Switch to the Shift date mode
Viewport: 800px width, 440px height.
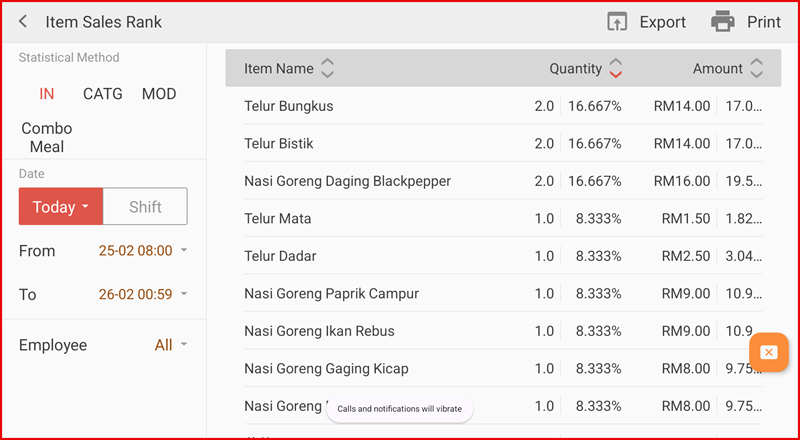coord(145,207)
